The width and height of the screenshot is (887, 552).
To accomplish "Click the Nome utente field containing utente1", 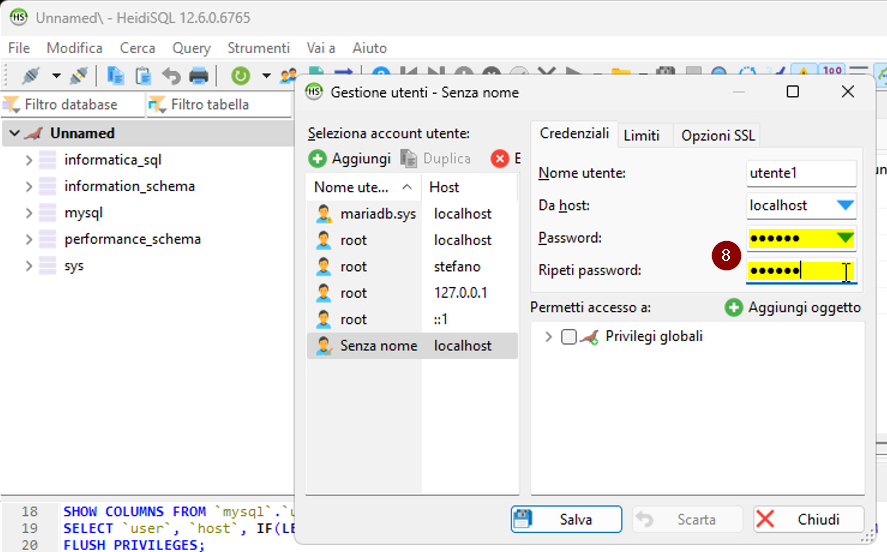I will click(x=801, y=173).
